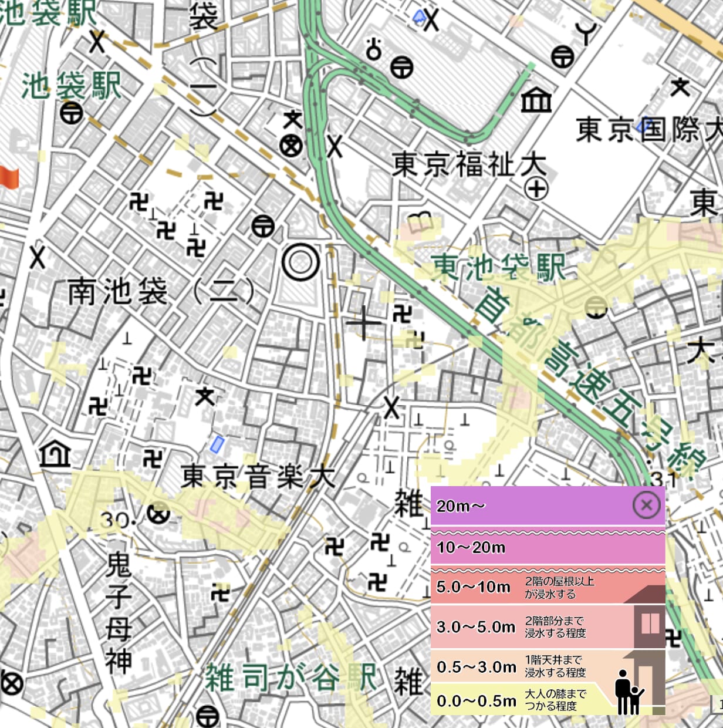The height and width of the screenshot is (728, 723).
Task: Select the 5.0～10m legend row
Action: point(528,587)
